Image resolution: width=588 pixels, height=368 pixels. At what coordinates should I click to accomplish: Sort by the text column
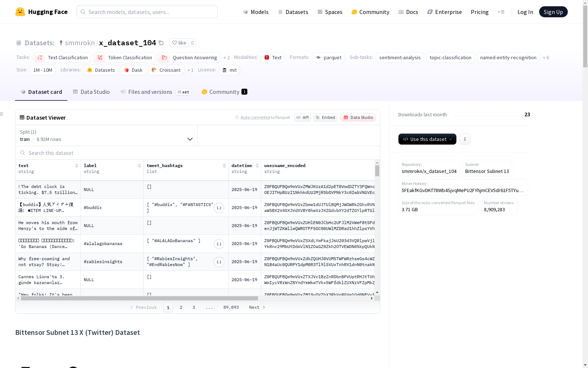(x=76, y=166)
